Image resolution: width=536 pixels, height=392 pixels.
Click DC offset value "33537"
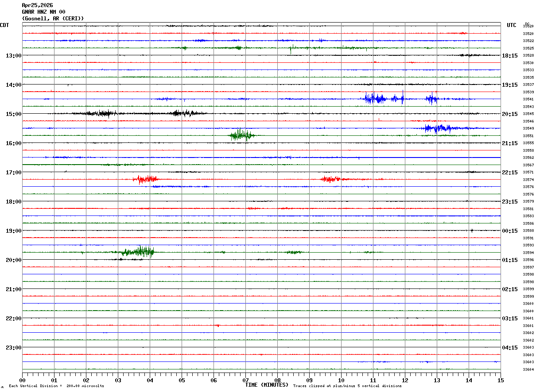[528, 85]
